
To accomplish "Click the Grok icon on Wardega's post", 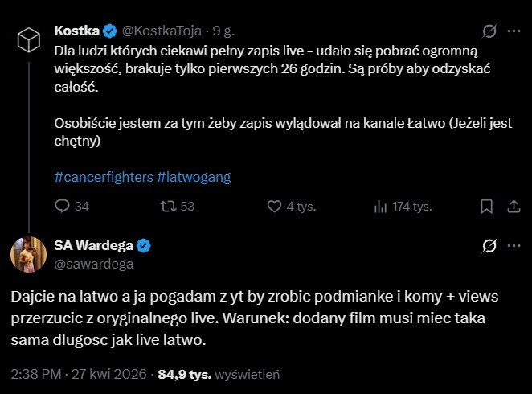I will pyautogui.click(x=489, y=245).
